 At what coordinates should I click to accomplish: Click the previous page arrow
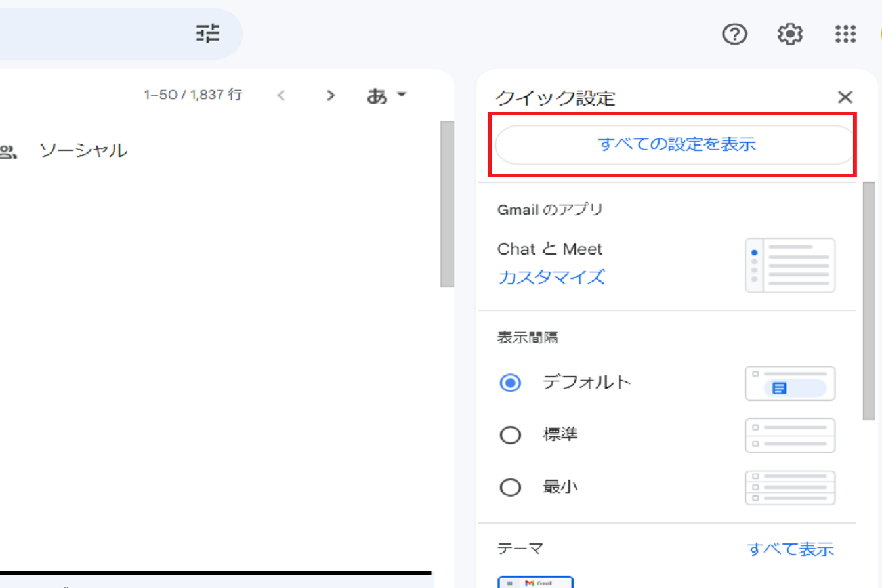[x=282, y=96]
